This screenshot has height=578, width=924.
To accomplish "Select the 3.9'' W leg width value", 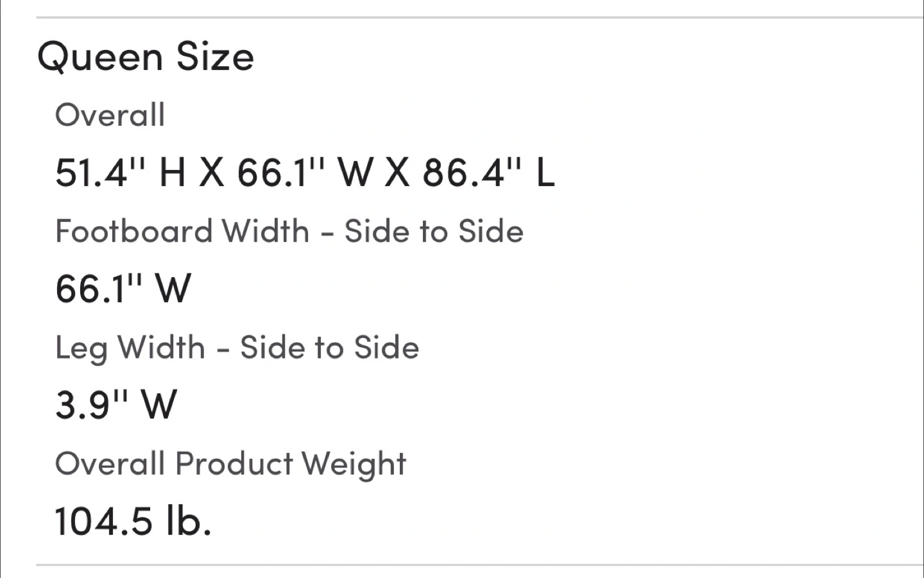I will [116, 405].
